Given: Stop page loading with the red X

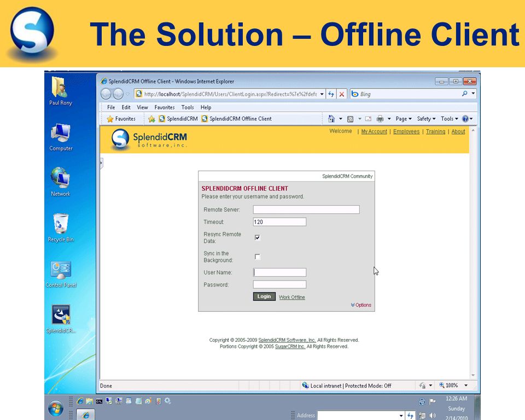Looking at the screenshot, I should (x=341, y=94).
